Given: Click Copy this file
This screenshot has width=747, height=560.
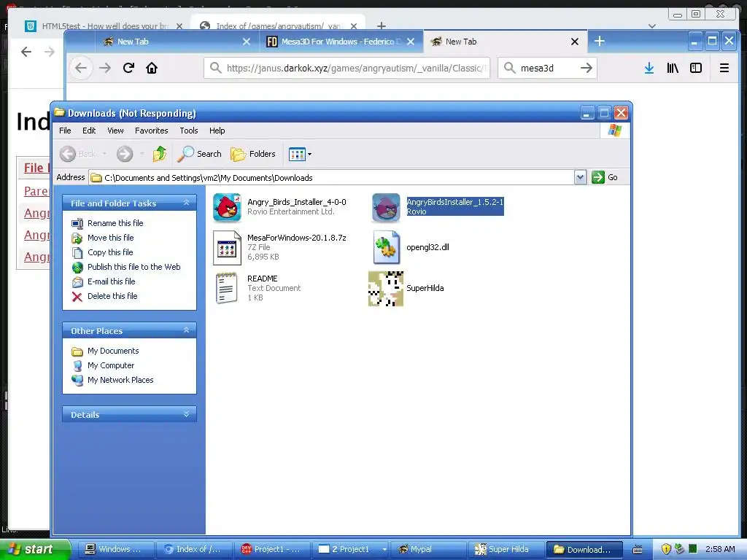Looking at the screenshot, I should pos(110,252).
